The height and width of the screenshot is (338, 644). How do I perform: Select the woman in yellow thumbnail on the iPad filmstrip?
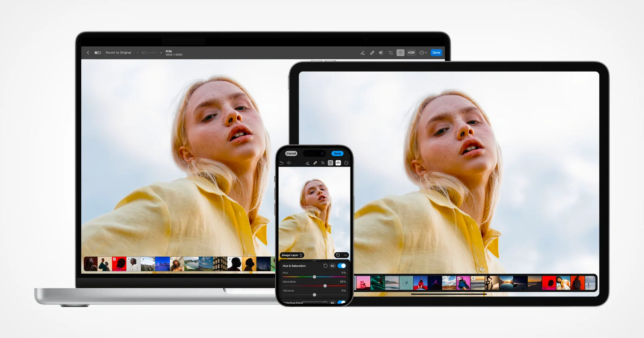point(563,283)
